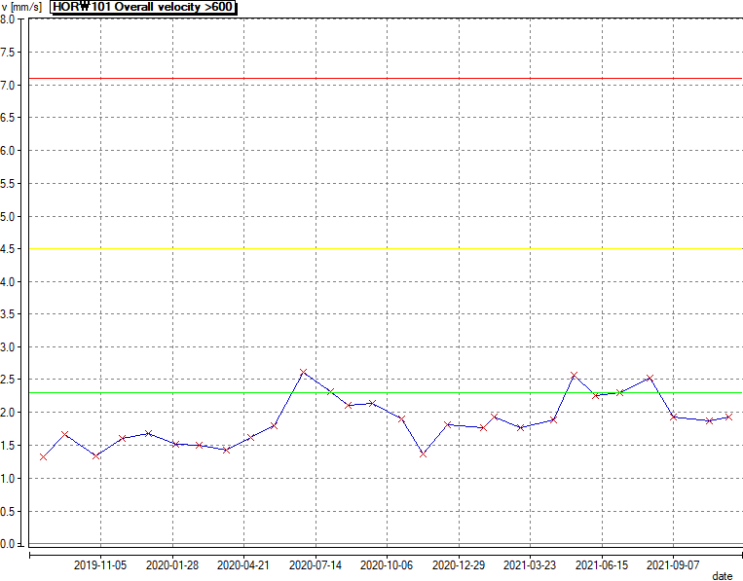
Task: Click the 2.5 y-axis value
Action: [x=8, y=380]
